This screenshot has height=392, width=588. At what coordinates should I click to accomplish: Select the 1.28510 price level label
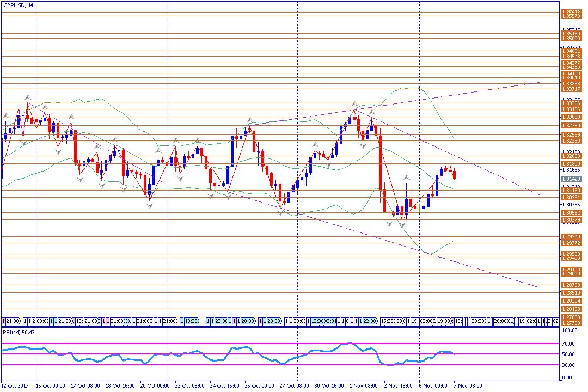[x=571, y=293]
